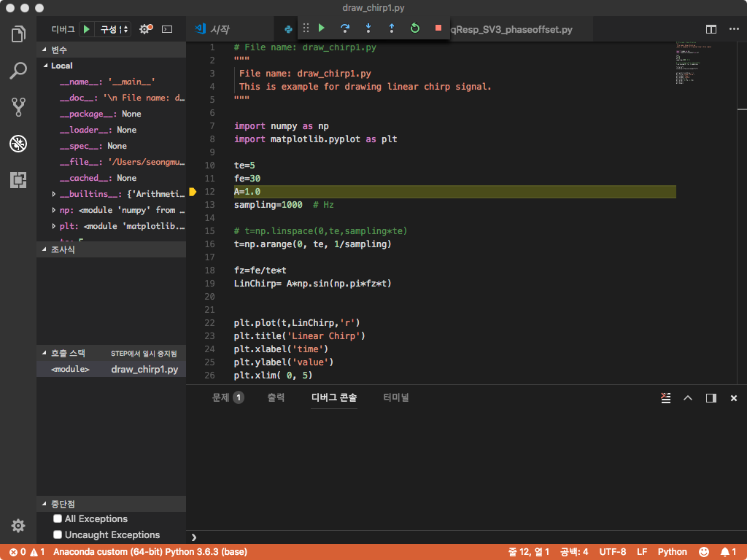
Task: Enable the Uncaught Exceptions checkbox
Action: tap(58, 535)
